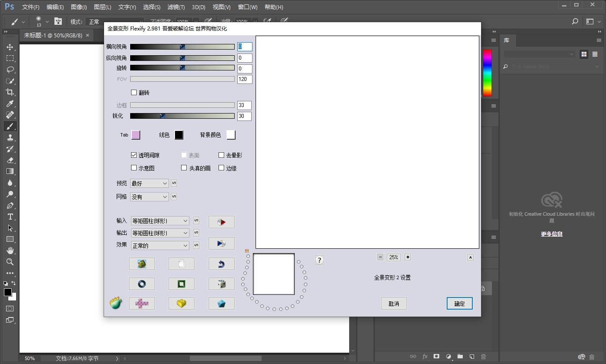Click the yellow cube icon button
This screenshot has width=606, height=364.
point(181,304)
